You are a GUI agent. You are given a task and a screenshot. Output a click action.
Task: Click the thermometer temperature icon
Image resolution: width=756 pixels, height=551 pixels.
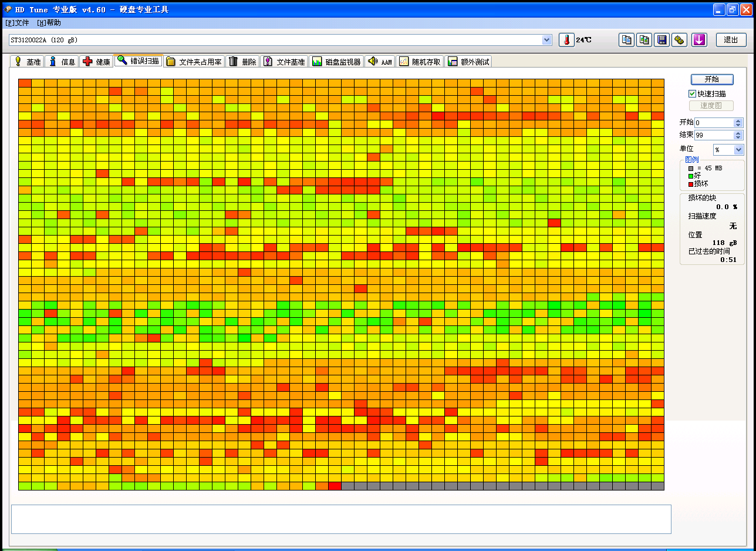566,40
